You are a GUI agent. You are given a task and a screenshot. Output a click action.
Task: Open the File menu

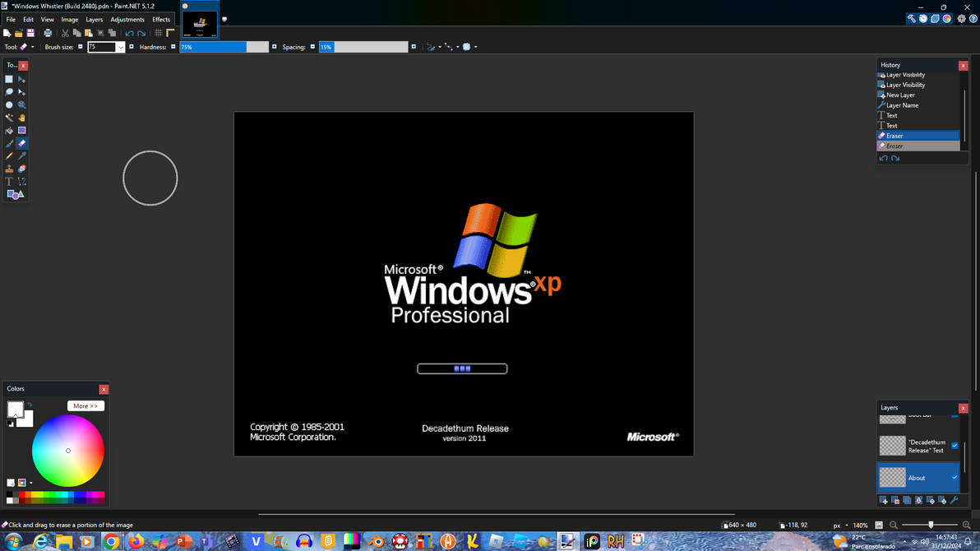click(x=11, y=20)
